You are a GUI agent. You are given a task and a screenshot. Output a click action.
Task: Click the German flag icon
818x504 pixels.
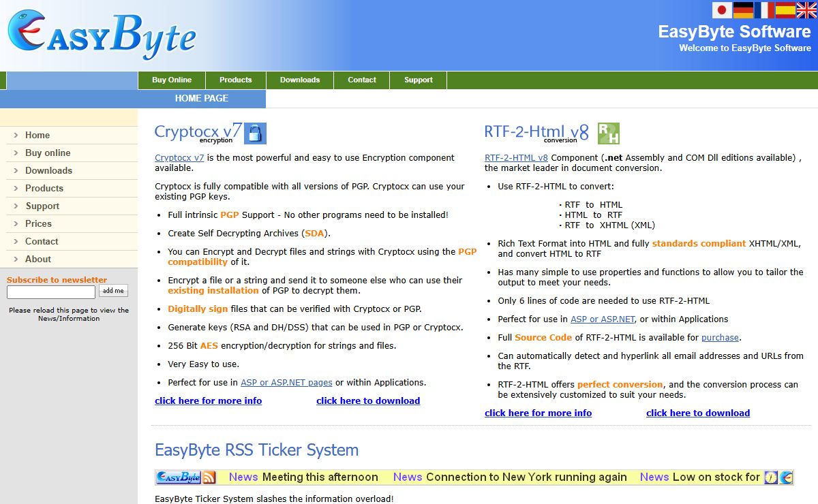[x=743, y=10]
